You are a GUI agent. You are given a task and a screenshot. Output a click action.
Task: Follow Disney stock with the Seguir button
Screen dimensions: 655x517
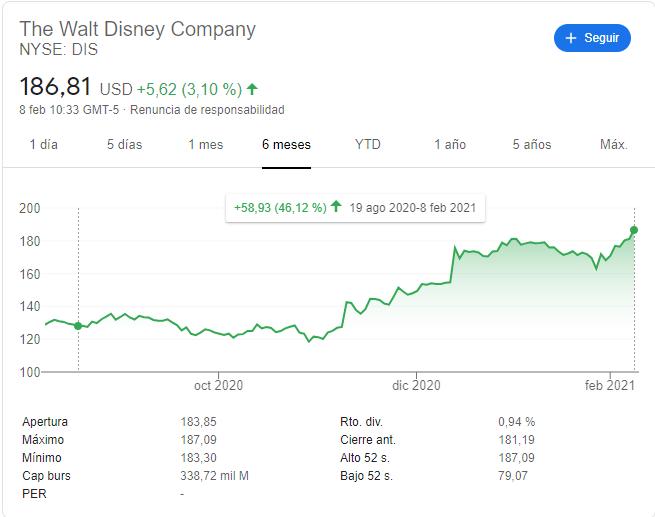point(592,38)
